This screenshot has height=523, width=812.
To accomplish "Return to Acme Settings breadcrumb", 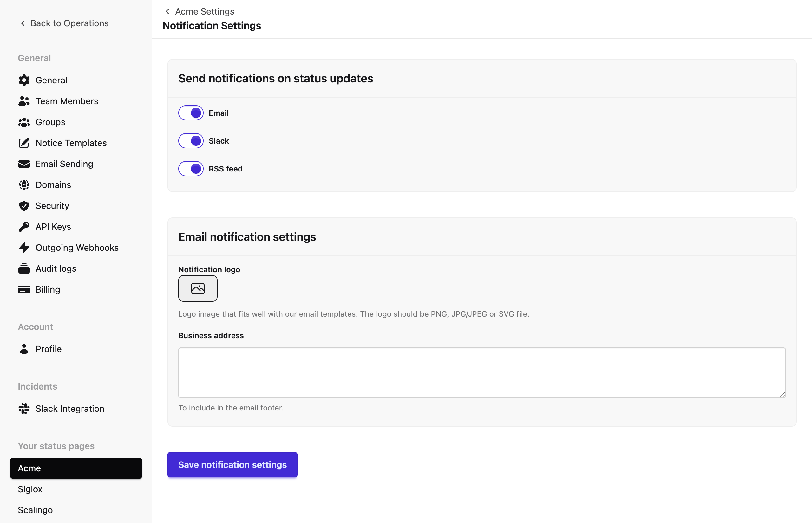I will coord(205,11).
